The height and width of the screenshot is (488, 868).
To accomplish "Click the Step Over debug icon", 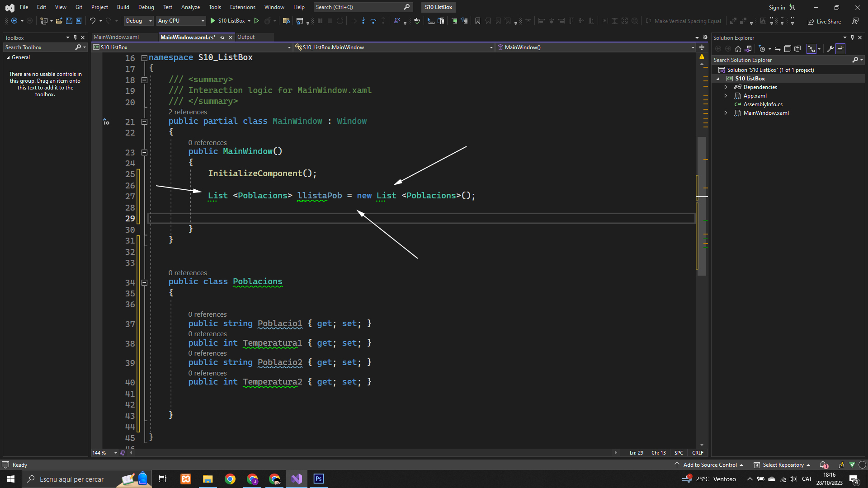I will pyautogui.click(x=373, y=21).
